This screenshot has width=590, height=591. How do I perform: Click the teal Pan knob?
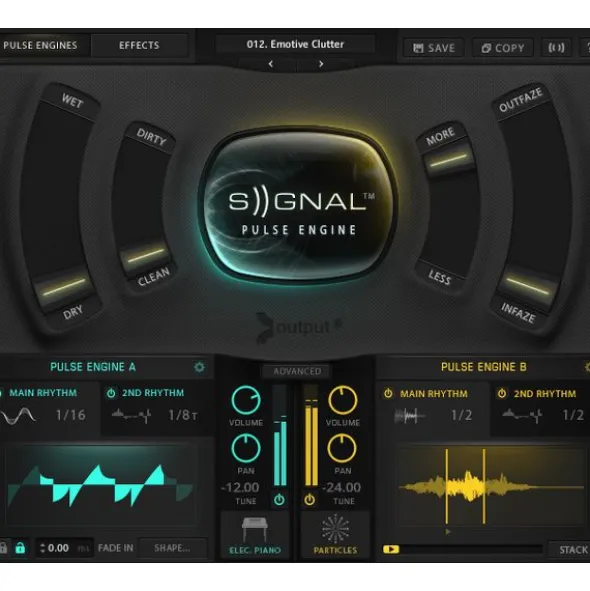246,448
